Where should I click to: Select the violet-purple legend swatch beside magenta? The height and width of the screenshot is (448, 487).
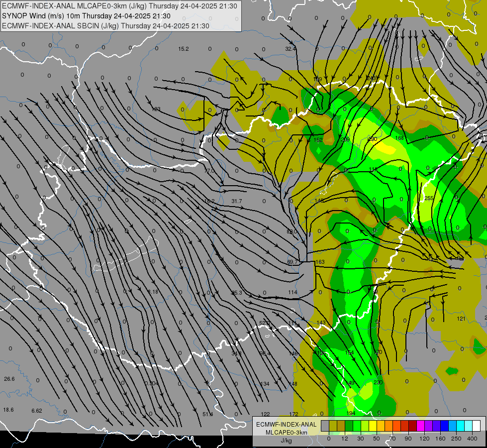[x=429, y=426]
